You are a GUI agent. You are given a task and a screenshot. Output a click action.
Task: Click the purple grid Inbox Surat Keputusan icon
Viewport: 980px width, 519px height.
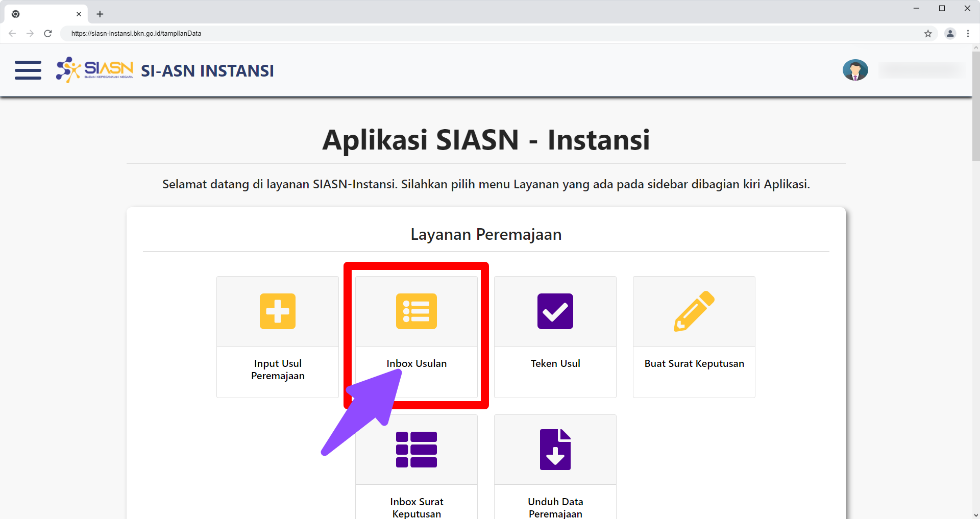(416, 450)
